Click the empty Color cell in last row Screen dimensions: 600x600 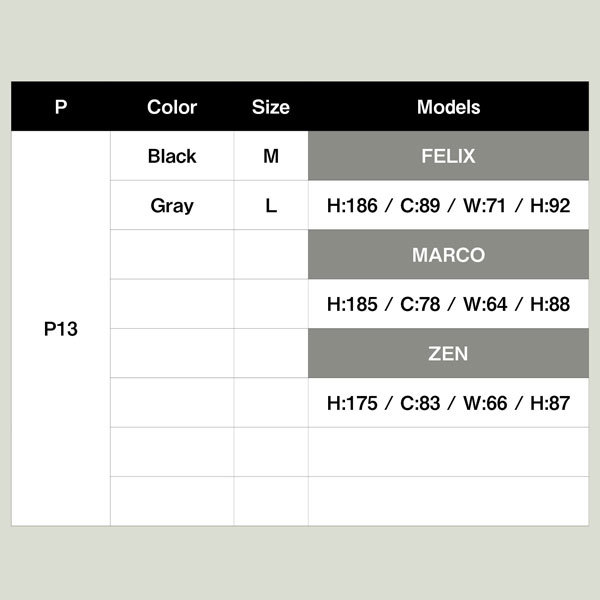(172, 501)
